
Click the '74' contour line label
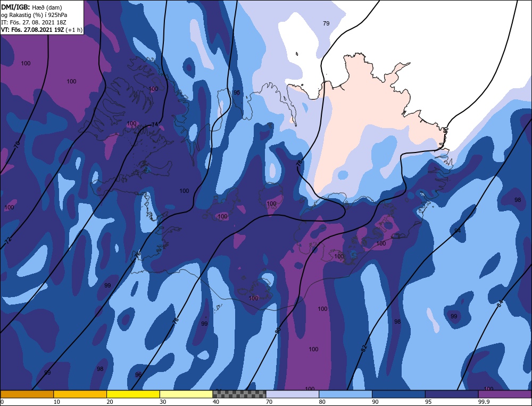click(154, 124)
